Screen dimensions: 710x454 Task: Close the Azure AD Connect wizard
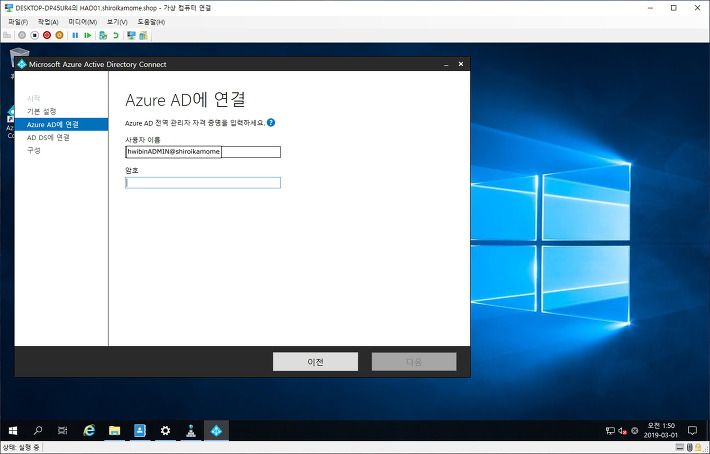[x=461, y=64]
